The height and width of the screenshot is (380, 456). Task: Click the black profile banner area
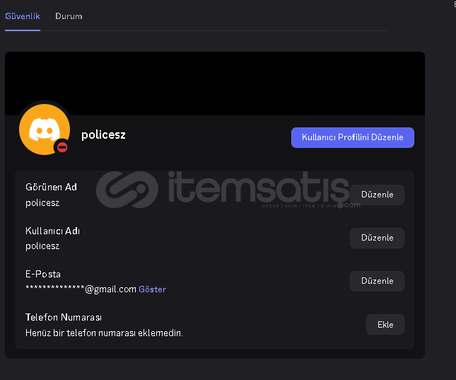(x=215, y=83)
